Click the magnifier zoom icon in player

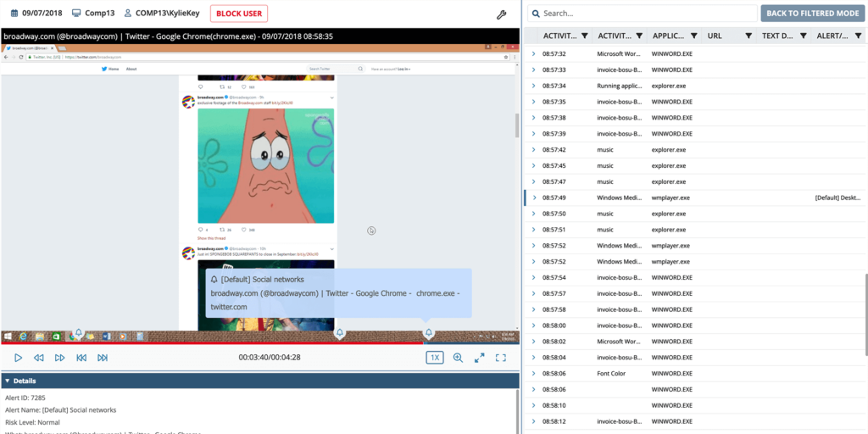click(x=458, y=358)
